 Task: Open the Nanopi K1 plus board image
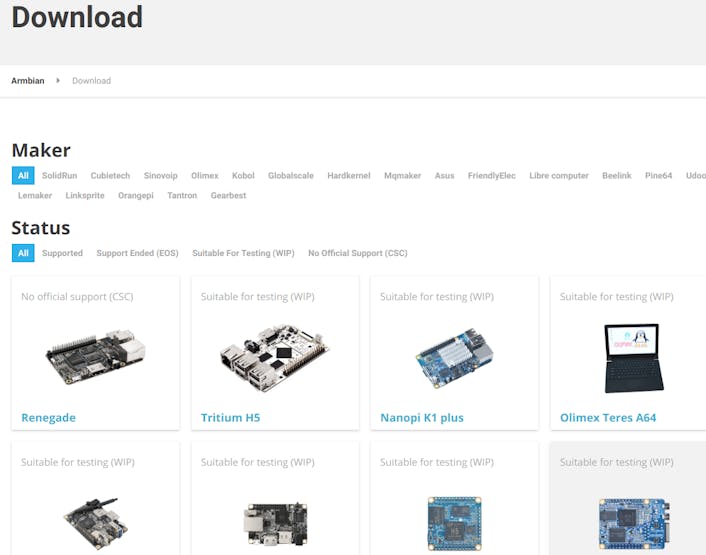tap(454, 358)
